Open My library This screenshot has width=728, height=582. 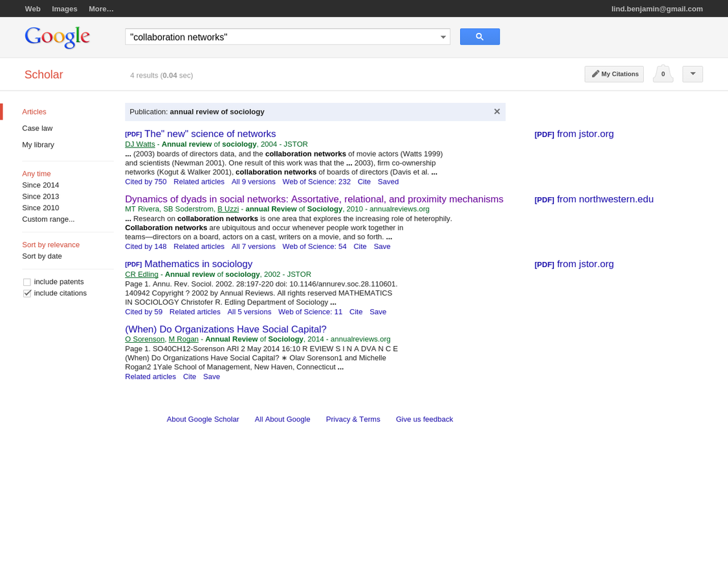click(38, 145)
